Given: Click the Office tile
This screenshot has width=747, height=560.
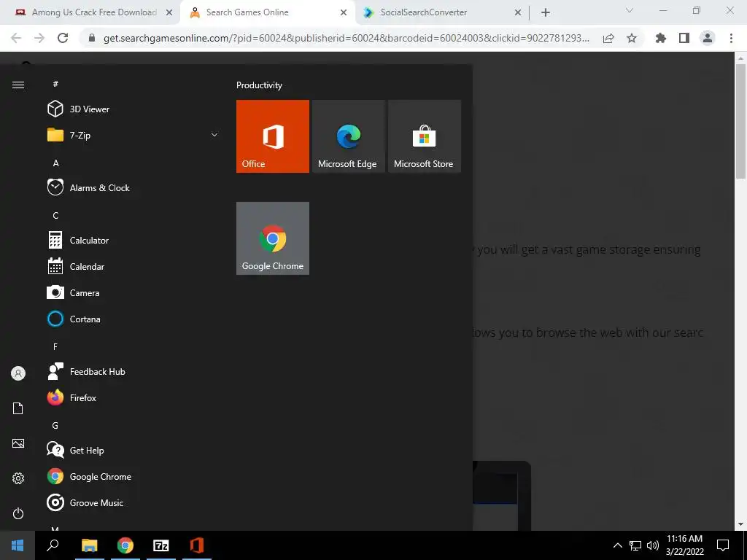Looking at the screenshot, I should pyautogui.click(x=273, y=136).
